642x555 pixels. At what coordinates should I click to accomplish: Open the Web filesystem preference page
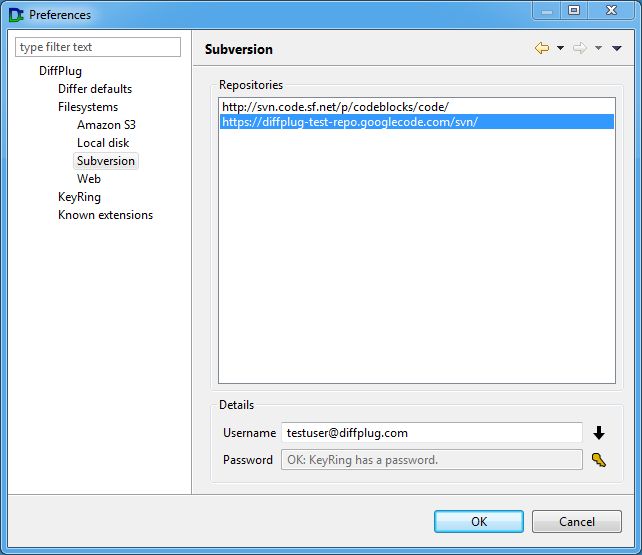point(89,179)
